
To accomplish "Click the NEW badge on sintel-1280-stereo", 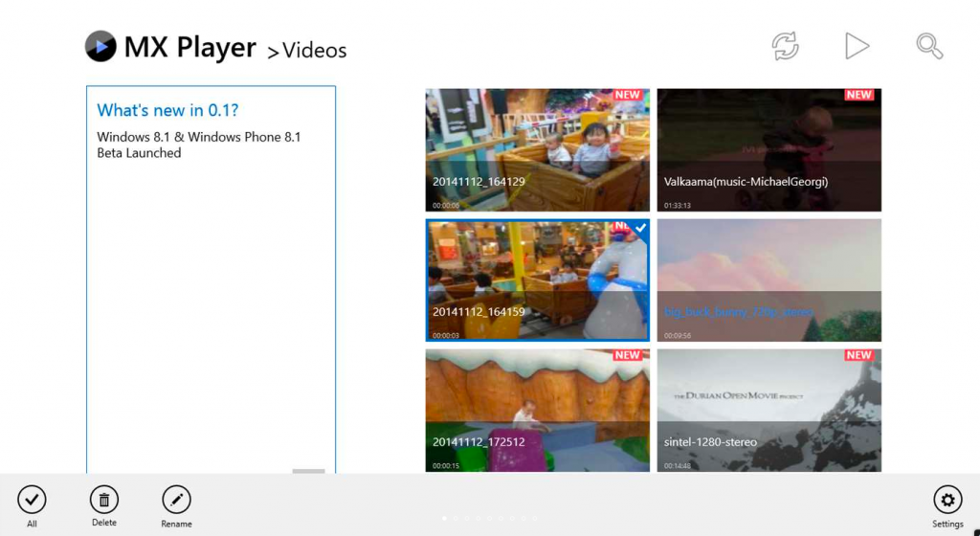I will tap(858, 355).
